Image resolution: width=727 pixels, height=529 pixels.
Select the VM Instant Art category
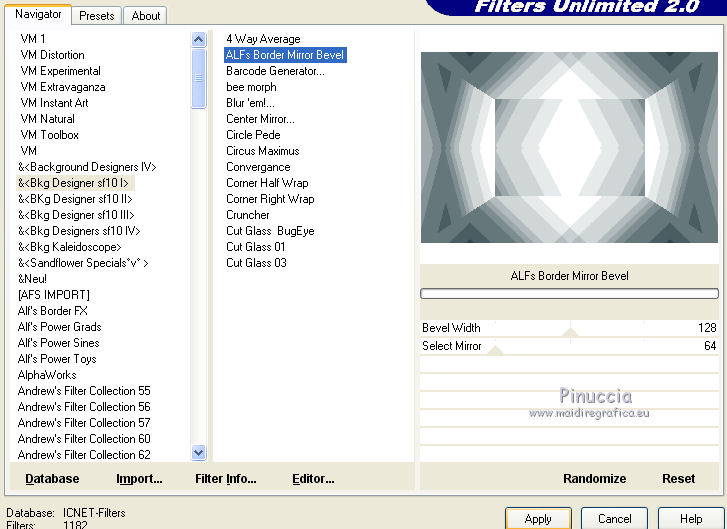pyautogui.click(x=54, y=103)
